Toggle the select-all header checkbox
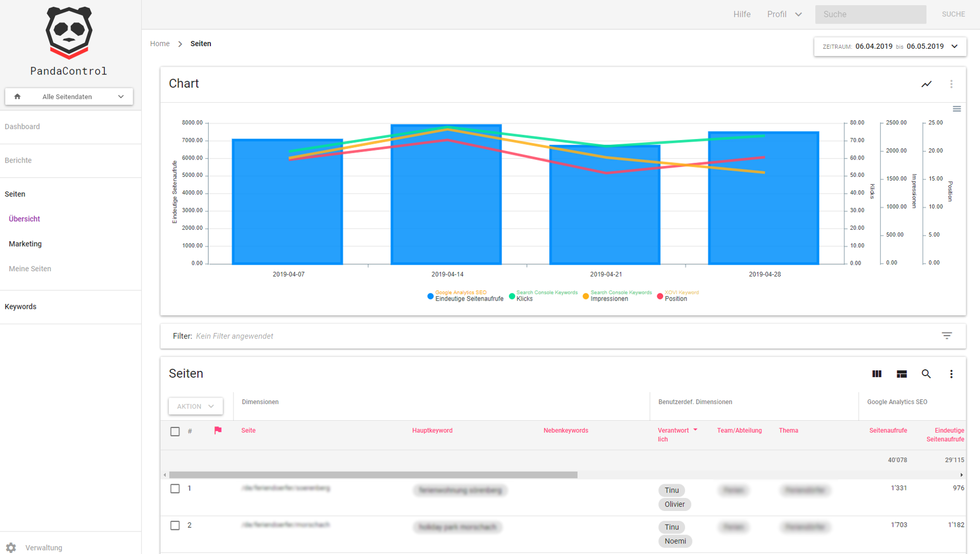This screenshot has width=980, height=554. point(175,431)
